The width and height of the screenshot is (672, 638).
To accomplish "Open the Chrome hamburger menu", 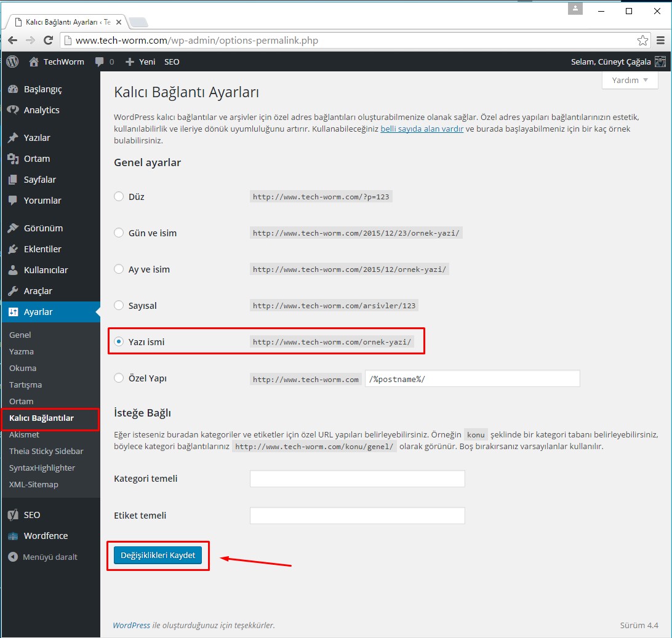I will pyautogui.click(x=660, y=41).
